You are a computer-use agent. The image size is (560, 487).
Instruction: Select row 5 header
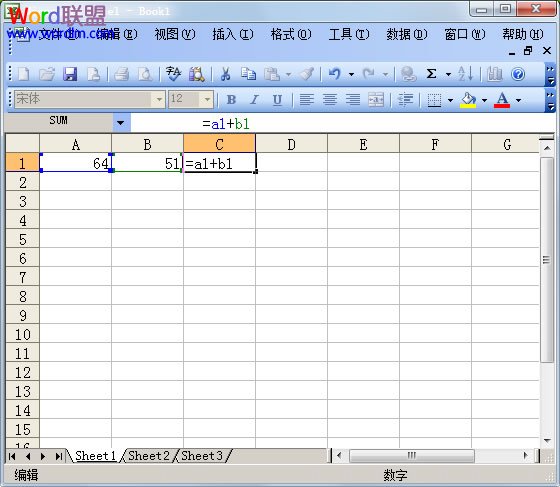pyautogui.click(x=22, y=239)
